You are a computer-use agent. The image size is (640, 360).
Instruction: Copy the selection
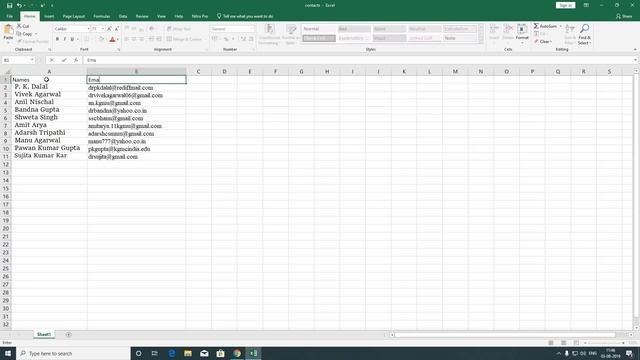(x=24, y=34)
